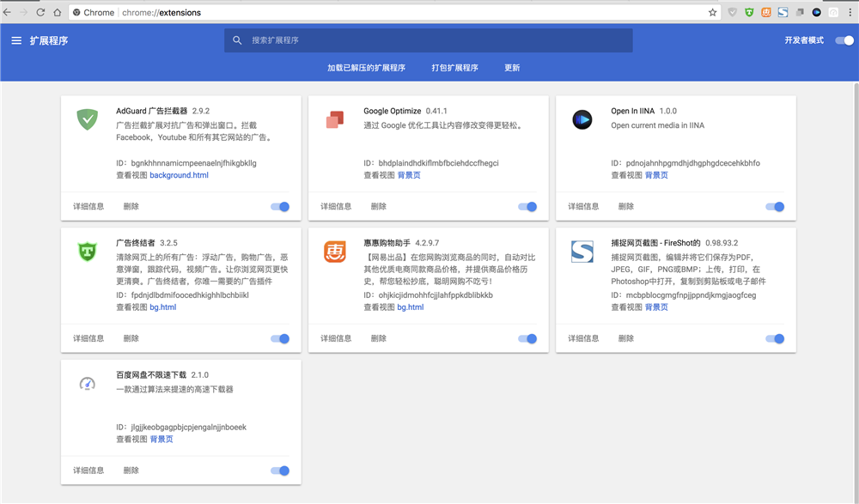Screen dimensions: 859x504
Task: Click 删除 on 惠惠购物助手 card
Action: coord(379,338)
